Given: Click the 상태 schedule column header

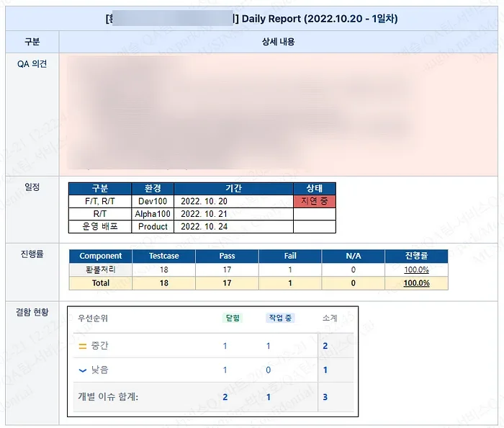Looking at the screenshot, I should (x=315, y=189).
